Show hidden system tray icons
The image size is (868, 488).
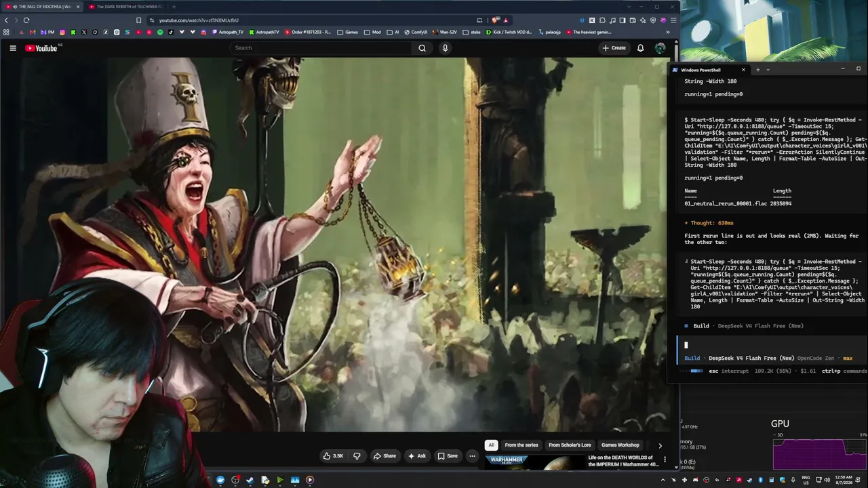[663, 480]
